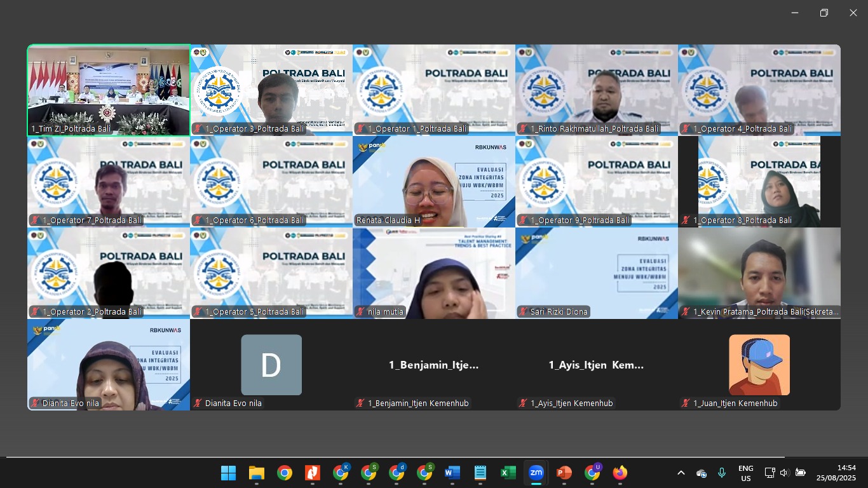Click the 1_Juan_Itjen Kemenhub cartoon avatar

coord(759,365)
